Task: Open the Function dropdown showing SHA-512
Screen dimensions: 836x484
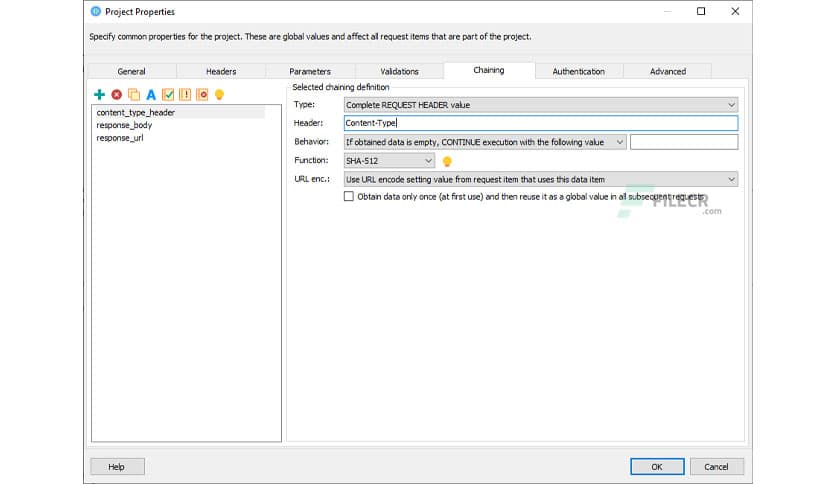Action: [x=389, y=160]
